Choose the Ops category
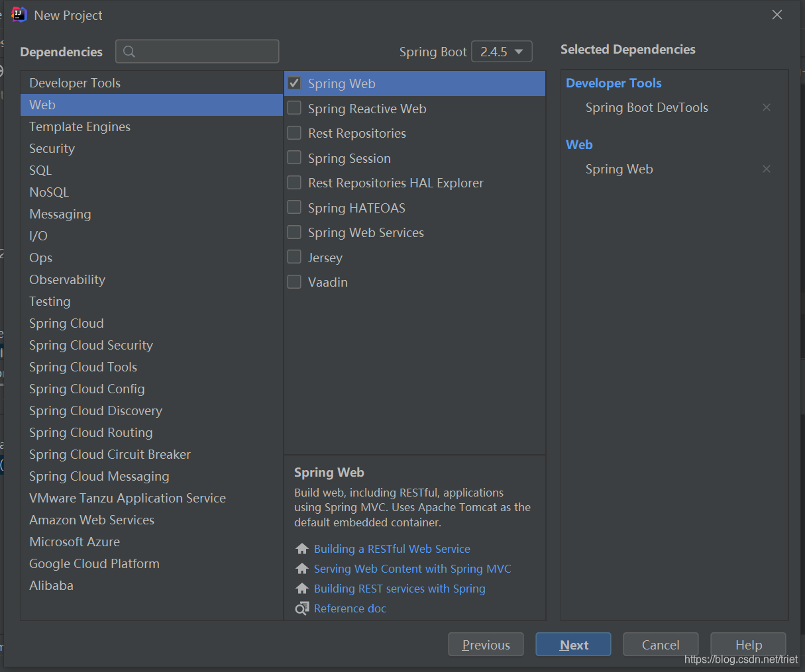Screen dimensions: 805x672 tap(152, 258)
